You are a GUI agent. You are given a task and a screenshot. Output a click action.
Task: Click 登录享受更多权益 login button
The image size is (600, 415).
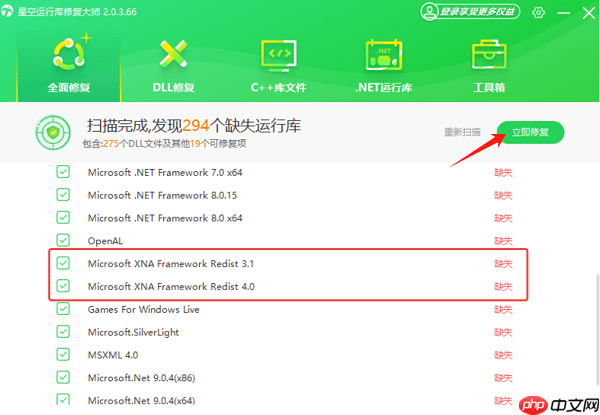pyautogui.click(x=470, y=11)
